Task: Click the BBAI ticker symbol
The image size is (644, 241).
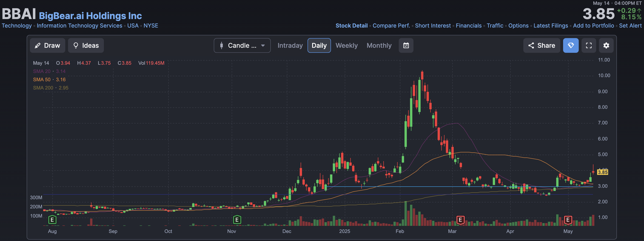Action: tap(19, 14)
